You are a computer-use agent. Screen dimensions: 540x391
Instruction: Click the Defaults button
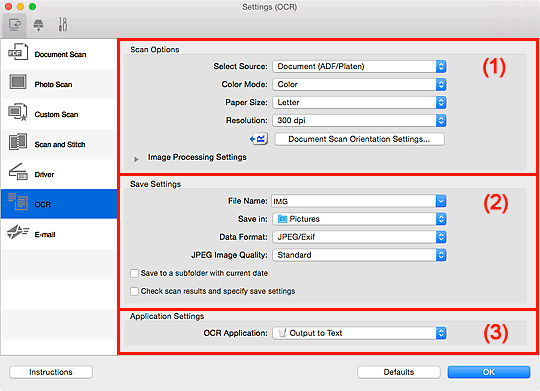398,372
